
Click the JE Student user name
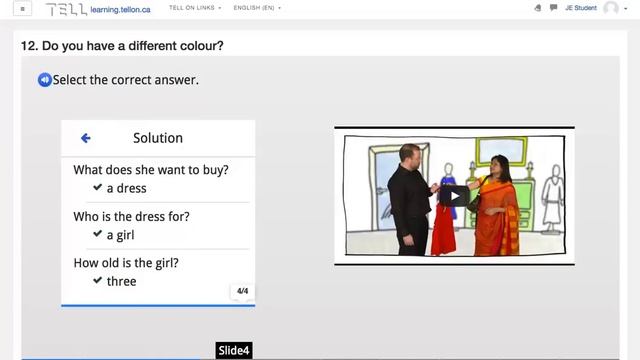[x=581, y=8]
